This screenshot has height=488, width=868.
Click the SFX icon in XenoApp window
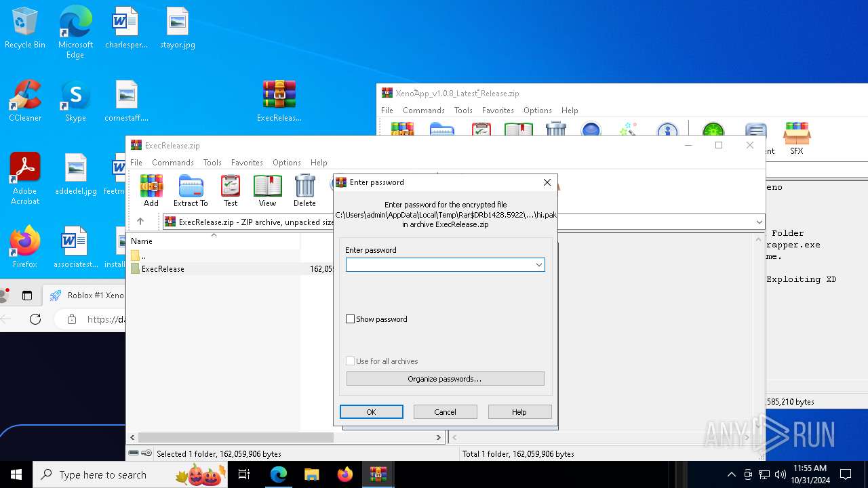[797, 139]
